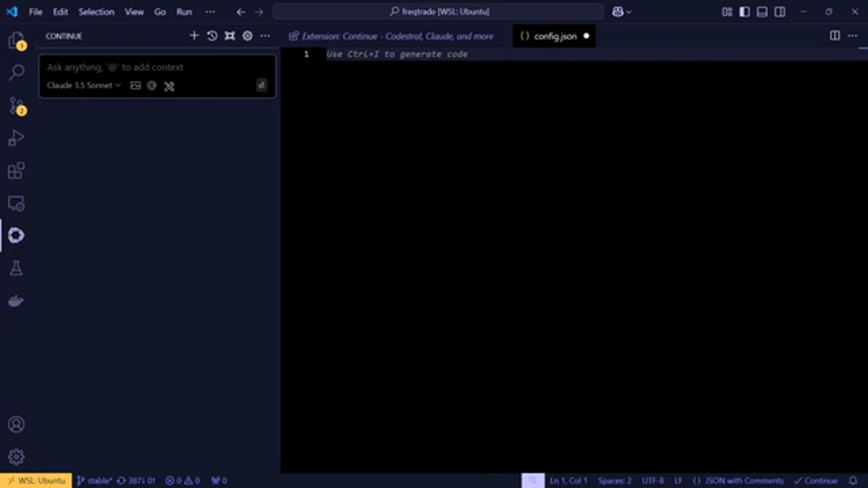Image resolution: width=868 pixels, height=488 pixels.
Task: Change the JSON with Comments language mode
Action: click(x=738, y=481)
